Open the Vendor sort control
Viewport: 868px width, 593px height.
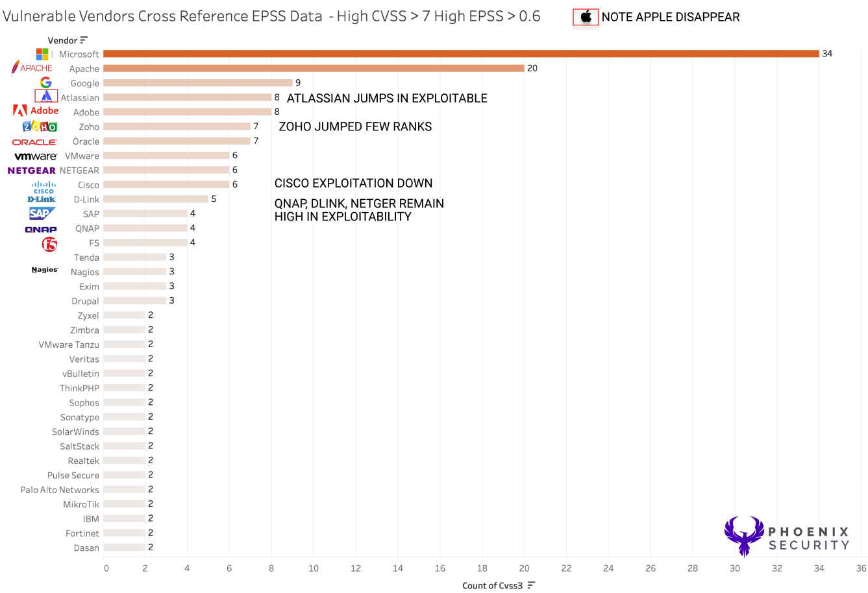(x=84, y=40)
